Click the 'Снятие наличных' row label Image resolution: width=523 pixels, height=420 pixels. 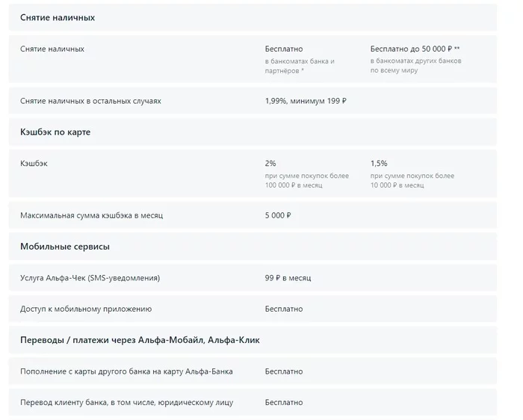point(52,49)
